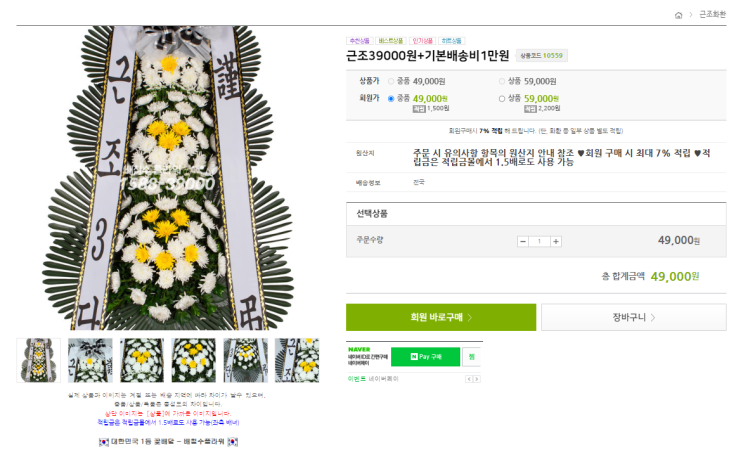This screenshot has width=743, height=452.
Task: Click the main wreath product image
Action: (168, 180)
